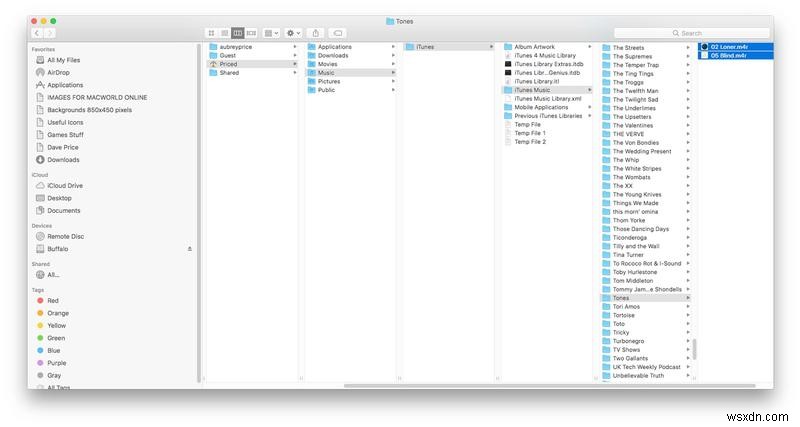Open AirDrop in the sidebar
This screenshot has height=427, width=800.
point(59,72)
